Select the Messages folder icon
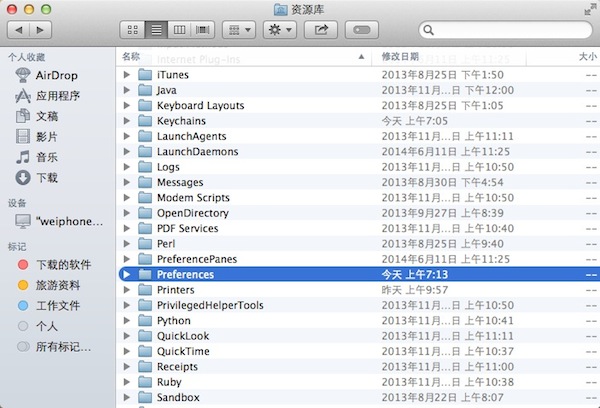Viewport: 600px width, 408px height. (145, 182)
